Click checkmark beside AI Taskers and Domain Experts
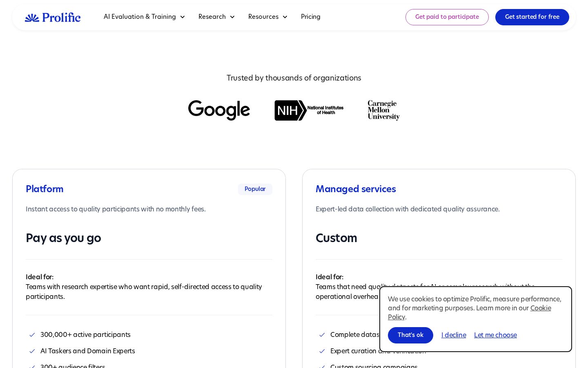 pyautogui.click(x=32, y=351)
